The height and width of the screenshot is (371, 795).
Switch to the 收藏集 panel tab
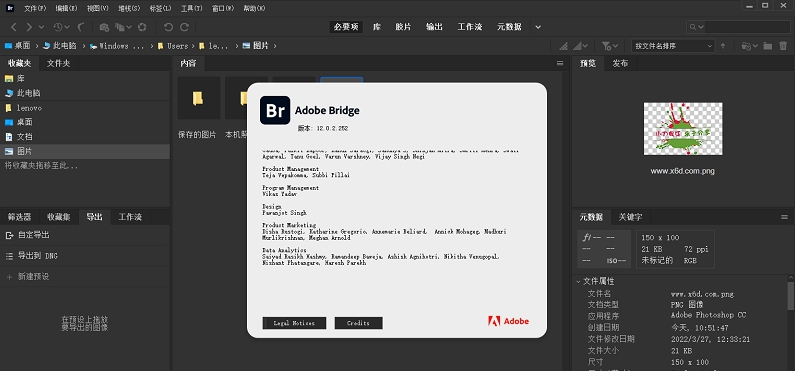point(58,217)
